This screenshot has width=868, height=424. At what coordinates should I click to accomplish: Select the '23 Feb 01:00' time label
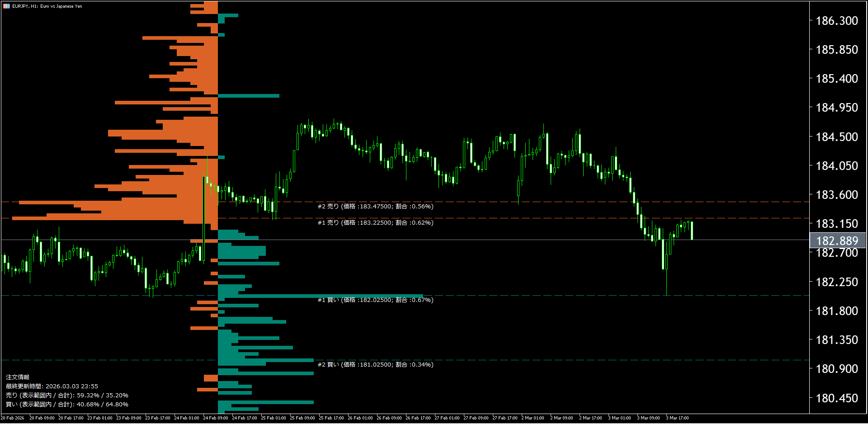pos(100,418)
